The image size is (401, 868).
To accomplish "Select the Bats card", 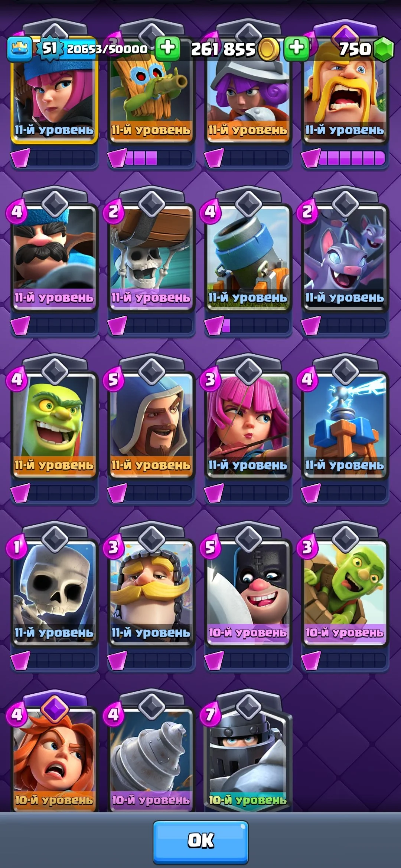I will pyautogui.click(x=345, y=257).
